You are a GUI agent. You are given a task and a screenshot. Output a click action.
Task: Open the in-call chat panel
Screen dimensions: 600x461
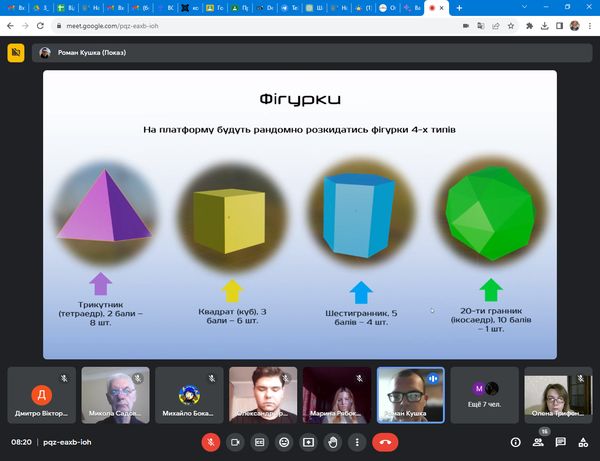tap(561, 441)
